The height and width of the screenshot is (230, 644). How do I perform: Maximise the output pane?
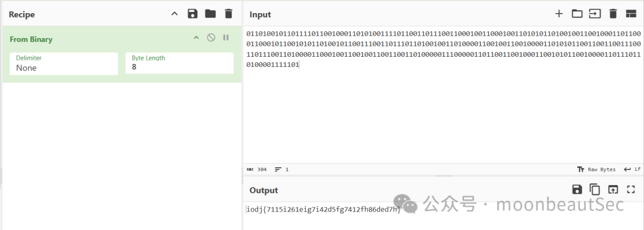[x=631, y=189]
